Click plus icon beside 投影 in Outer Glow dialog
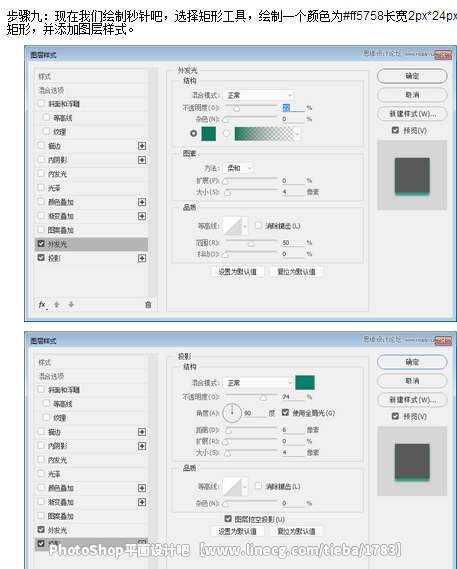This screenshot has width=457, height=569. point(142,258)
